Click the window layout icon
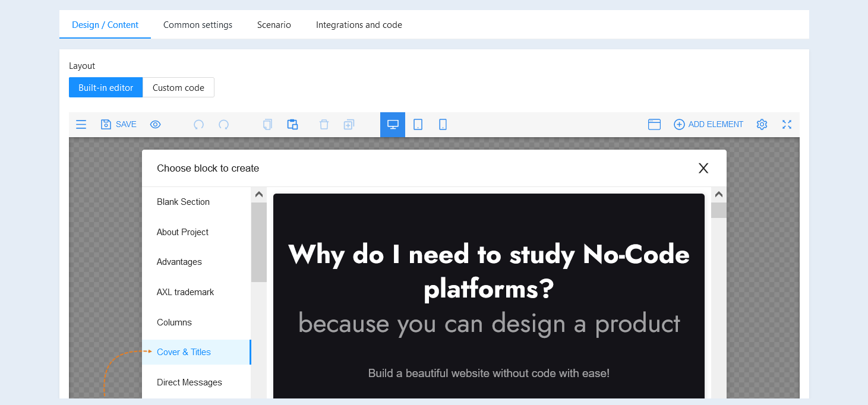868x405 pixels. [654, 125]
